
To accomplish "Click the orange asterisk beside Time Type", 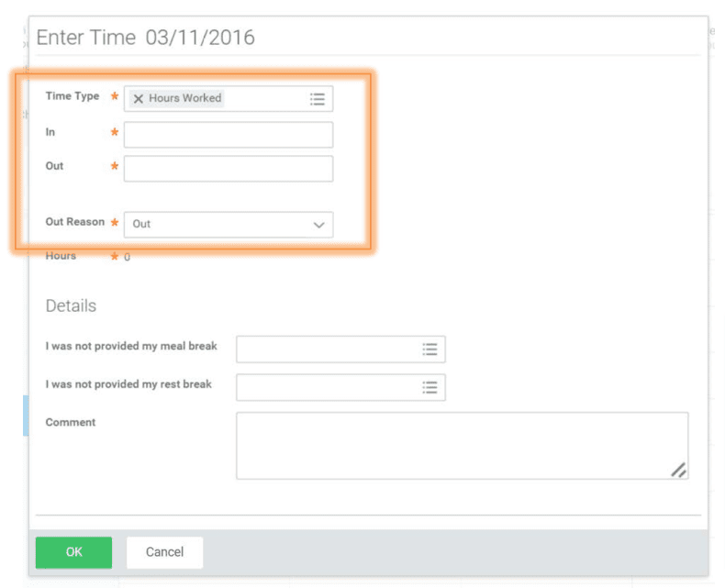I will [115, 96].
